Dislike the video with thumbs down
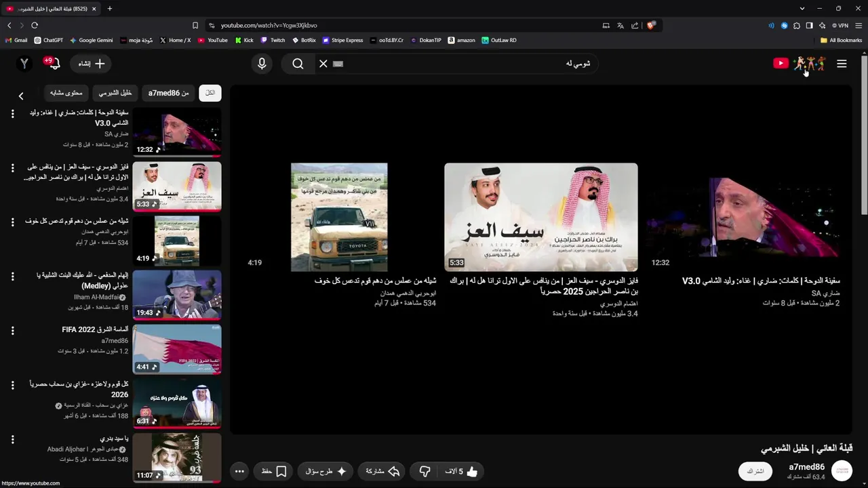This screenshot has height=488, width=868. 425,472
